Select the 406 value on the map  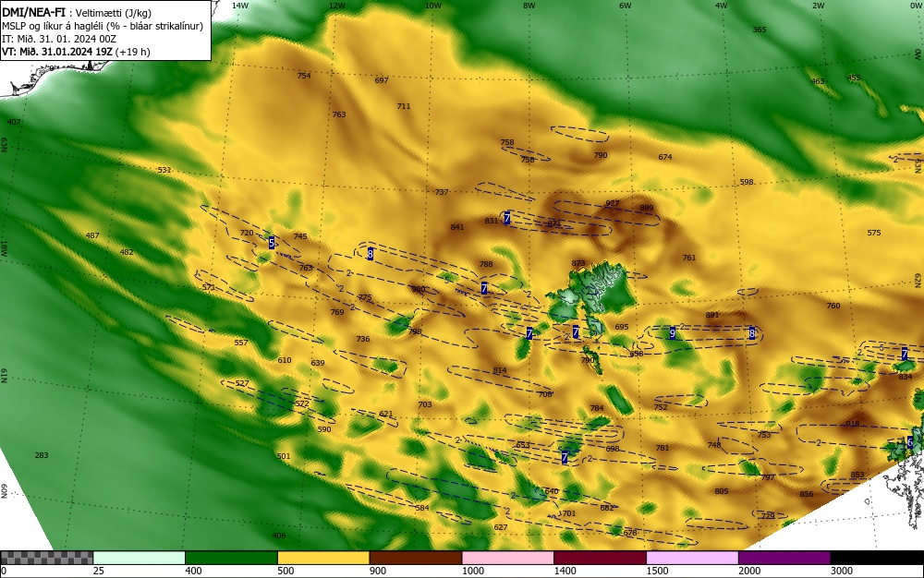click(279, 536)
